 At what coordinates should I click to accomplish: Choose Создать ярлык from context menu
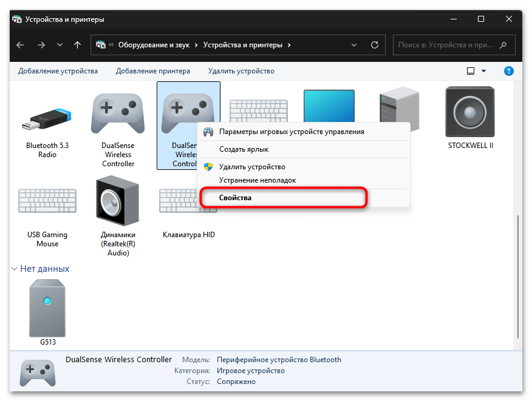pyautogui.click(x=304, y=149)
